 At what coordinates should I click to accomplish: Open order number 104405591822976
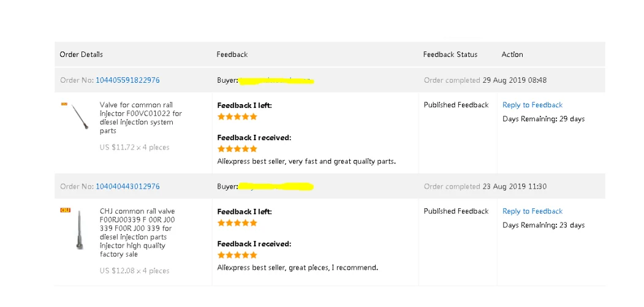127,80
